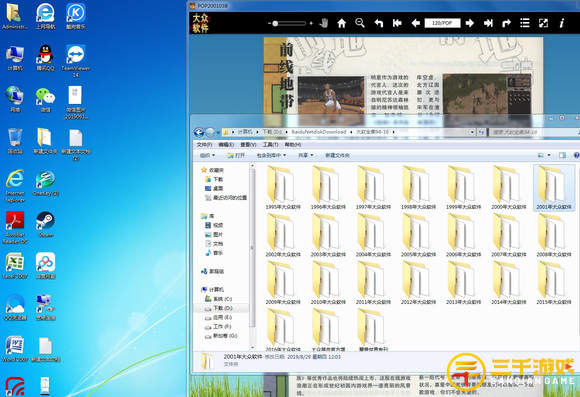Select 桌面 in the navigation pane
Screen dimensions: 580x397
click(214, 188)
